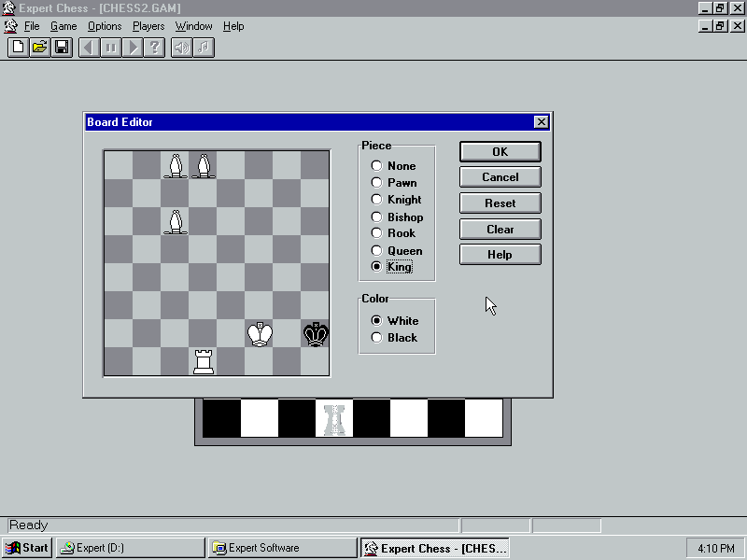Click the rook on the background chessboard
The height and width of the screenshot is (560, 747).
point(334,419)
